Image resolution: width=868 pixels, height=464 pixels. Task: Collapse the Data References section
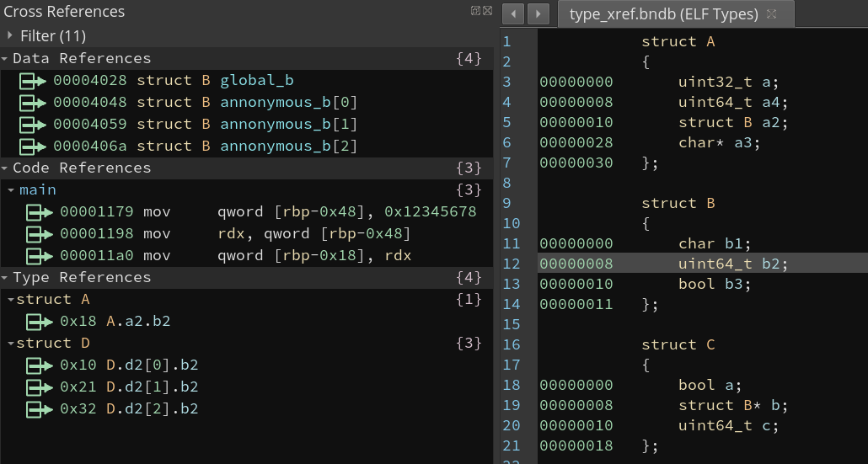(4, 59)
